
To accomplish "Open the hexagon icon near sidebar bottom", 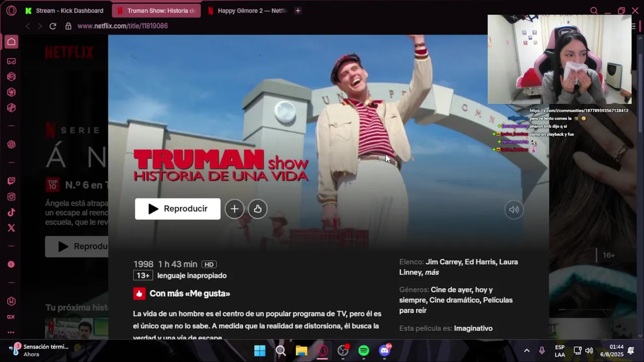I will [11, 301].
